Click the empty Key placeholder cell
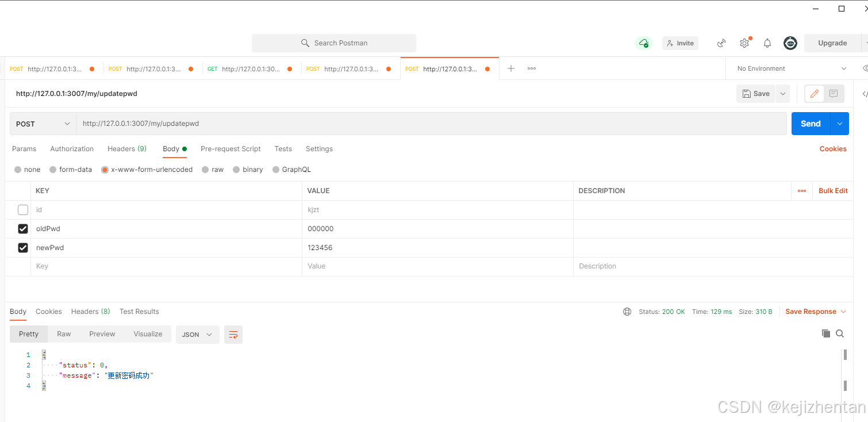The height and width of the screenshot is (422, 868). pyautogui.click(x=166, y=267)
